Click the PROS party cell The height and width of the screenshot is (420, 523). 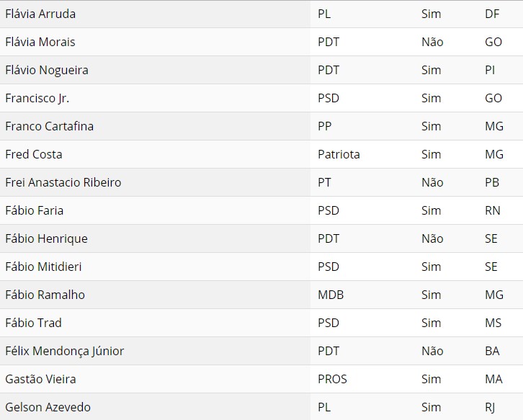[x=332, y=379]
